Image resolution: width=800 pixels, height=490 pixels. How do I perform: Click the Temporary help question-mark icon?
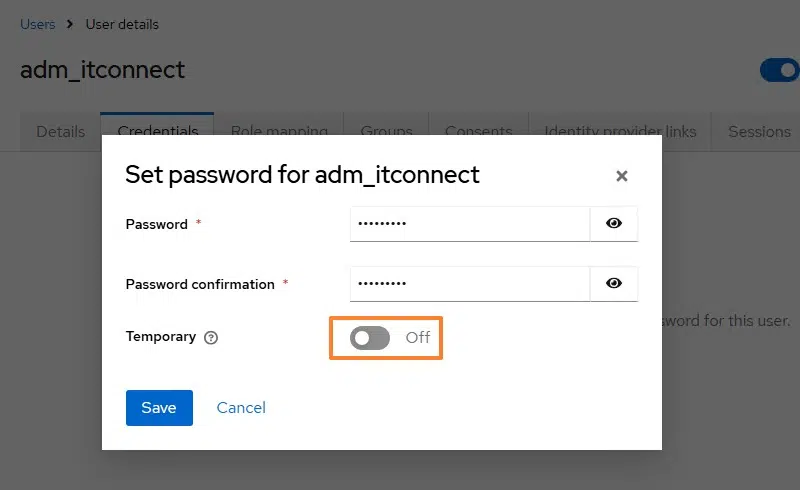coord(211,338)
